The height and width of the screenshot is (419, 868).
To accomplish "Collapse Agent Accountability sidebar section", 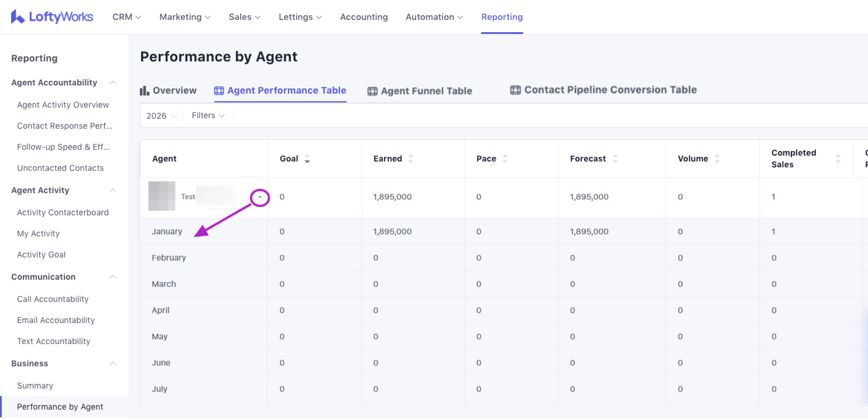I will point(113,83).
